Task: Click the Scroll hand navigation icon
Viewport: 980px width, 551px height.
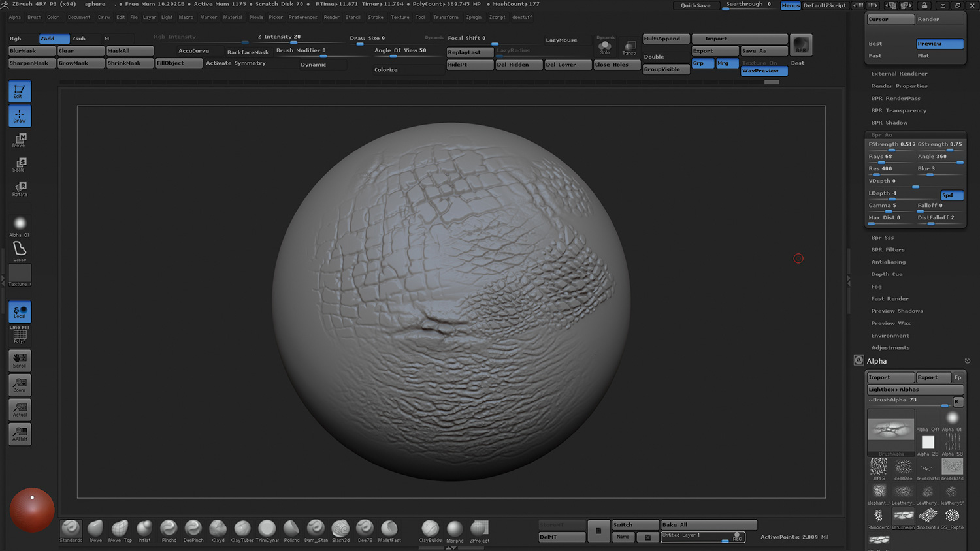Action: coord(20,360)
